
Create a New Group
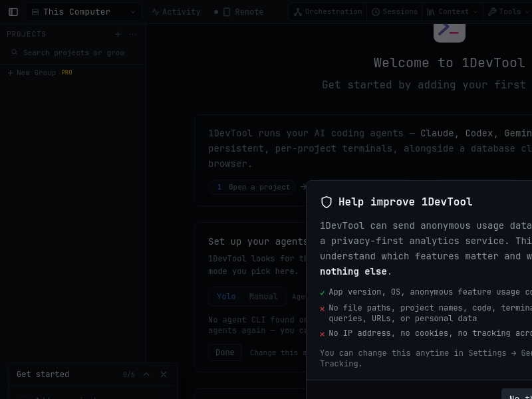(x=32, y=72)
